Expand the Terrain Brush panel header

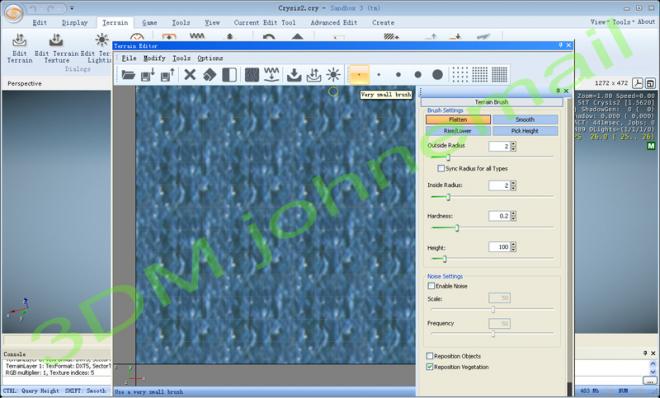click(491, 102)
